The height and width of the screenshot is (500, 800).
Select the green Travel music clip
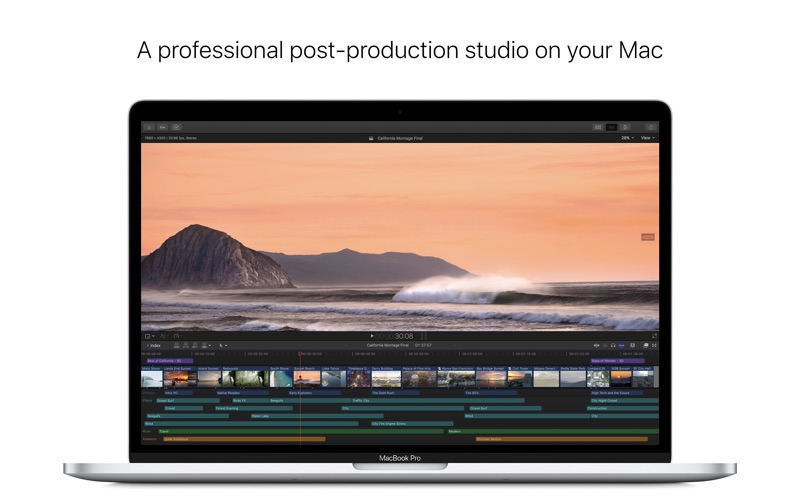[x=301, y=432]
